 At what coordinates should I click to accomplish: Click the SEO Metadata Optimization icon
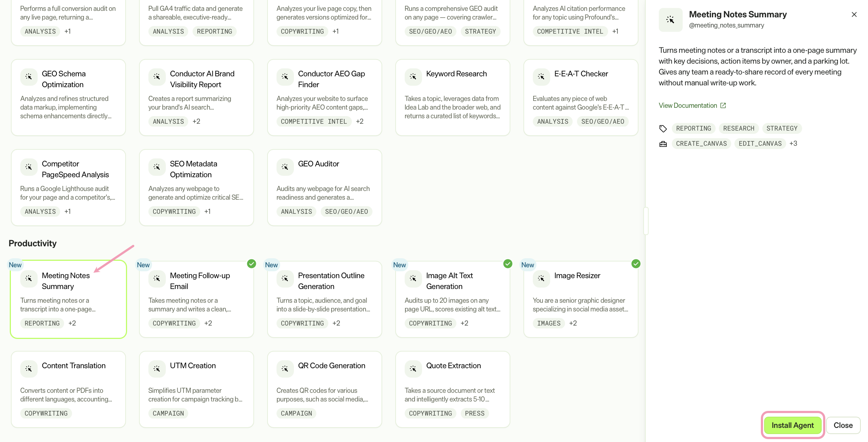click(x=157, y=167)
